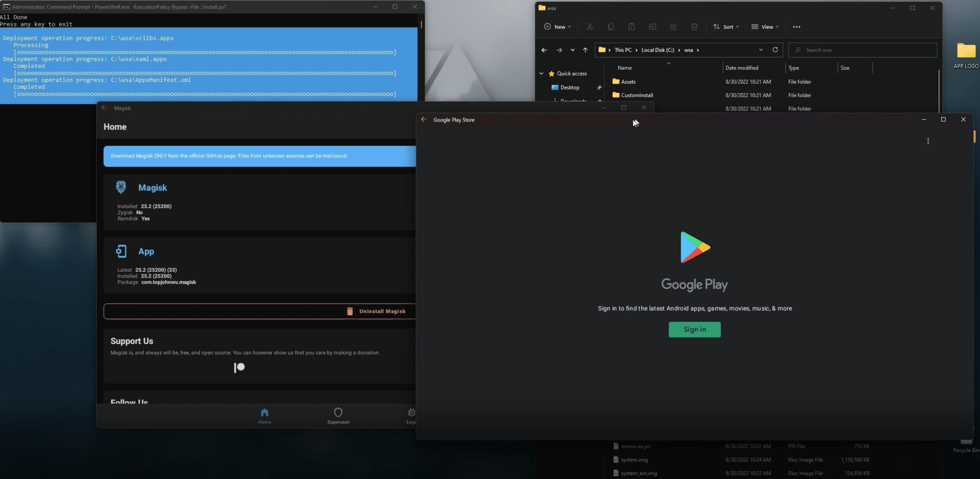This screenshot has width=980, height=479.
Task: Click the Magisk window back arrow
Action: pos(104,108)
